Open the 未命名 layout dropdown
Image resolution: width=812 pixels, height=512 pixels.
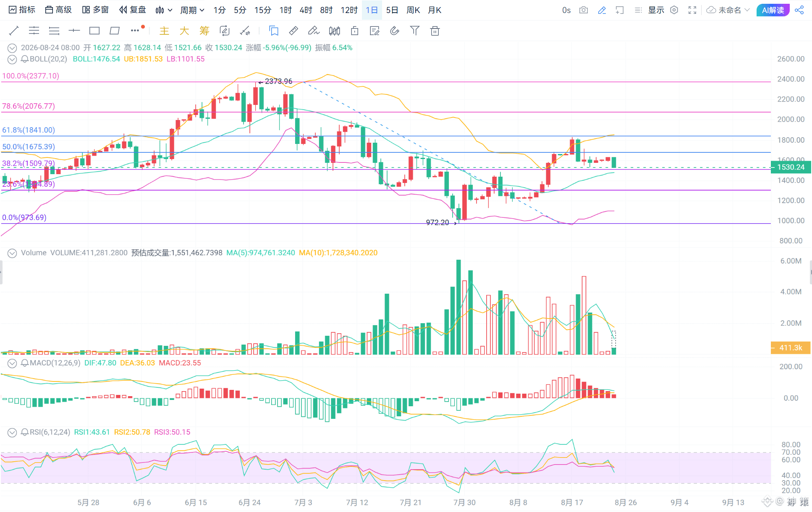click(728, 10)
